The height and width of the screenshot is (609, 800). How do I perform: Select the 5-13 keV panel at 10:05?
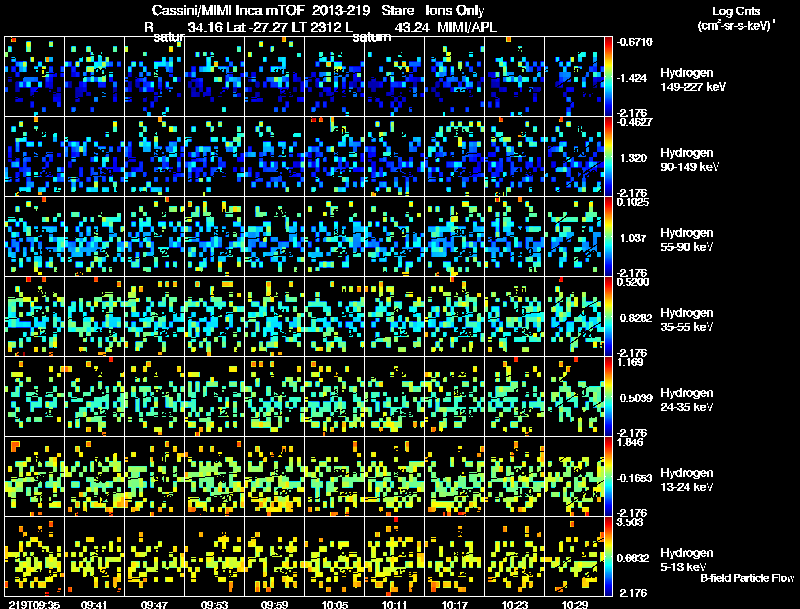tap(335, 556)
